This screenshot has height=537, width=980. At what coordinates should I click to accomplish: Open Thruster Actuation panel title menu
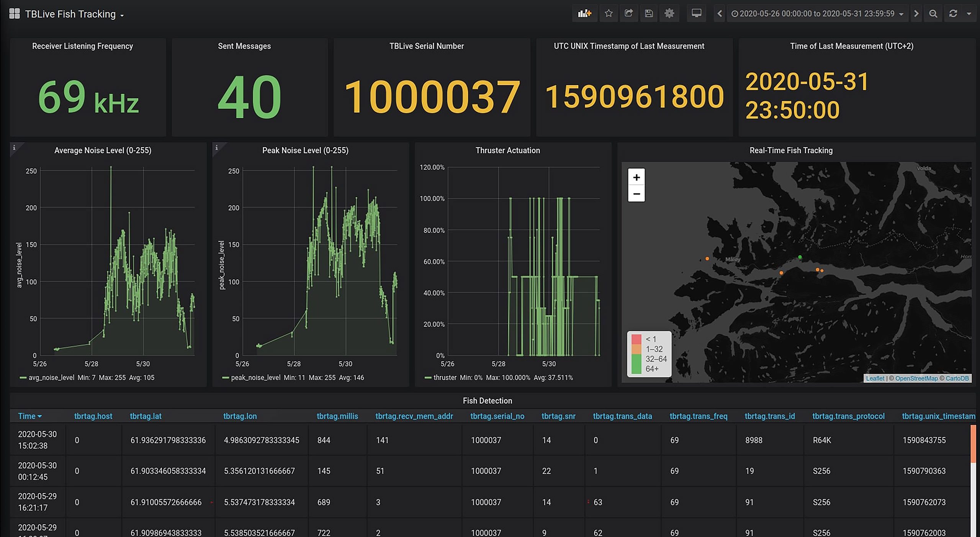pos(507,150)
